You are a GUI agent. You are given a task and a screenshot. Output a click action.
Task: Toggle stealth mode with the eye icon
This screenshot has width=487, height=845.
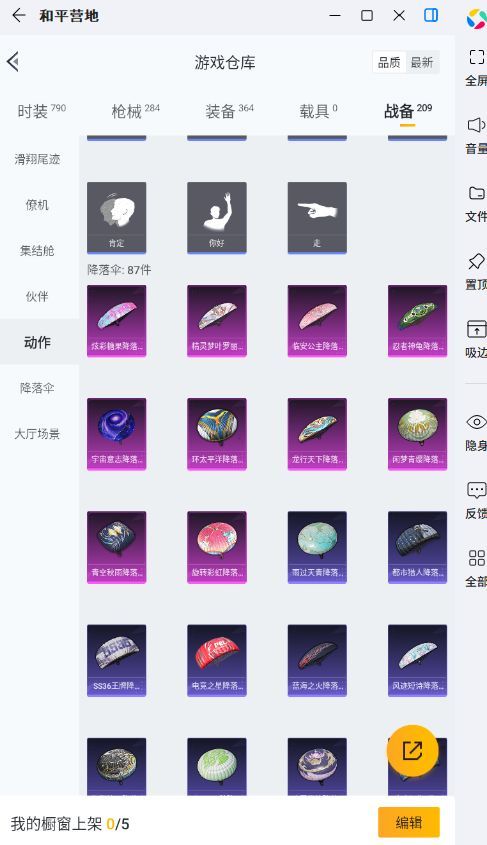coord(477,422)
